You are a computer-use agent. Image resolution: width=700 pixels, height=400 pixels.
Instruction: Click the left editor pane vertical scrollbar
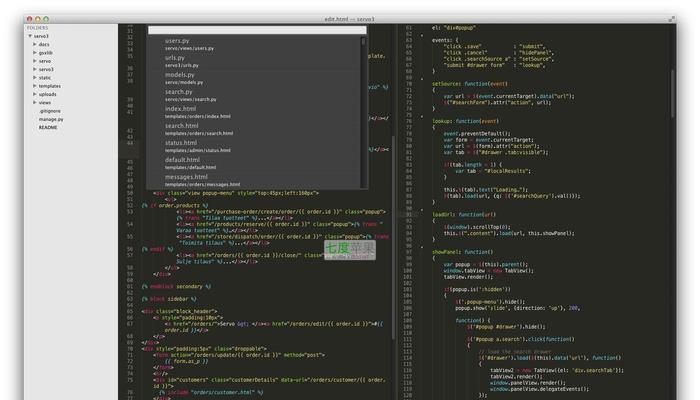[393, 237]
